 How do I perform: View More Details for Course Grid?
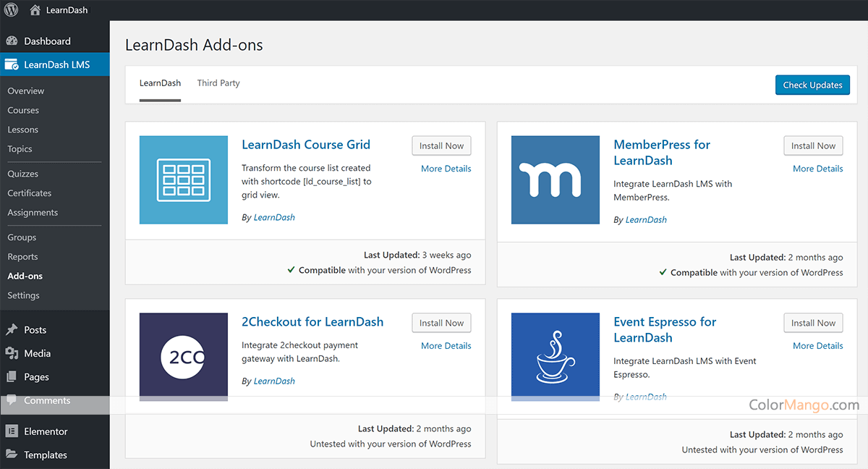click(x=446, y=169)
